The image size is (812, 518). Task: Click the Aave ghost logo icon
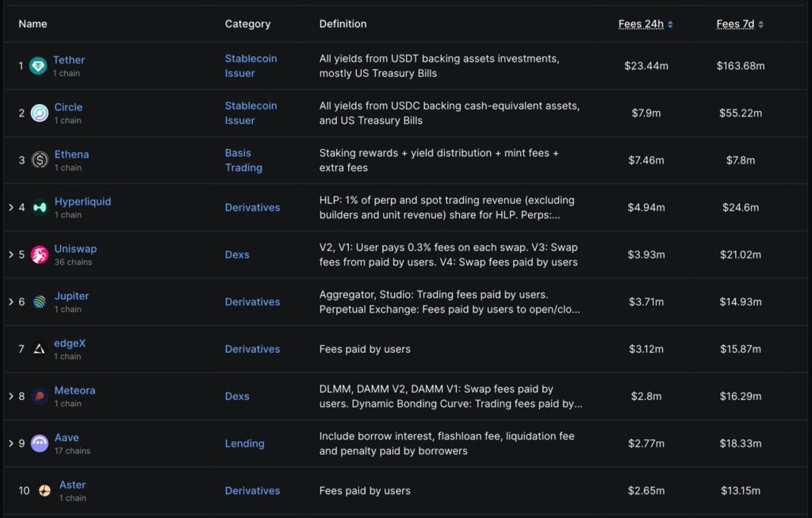tap(40, 443)
